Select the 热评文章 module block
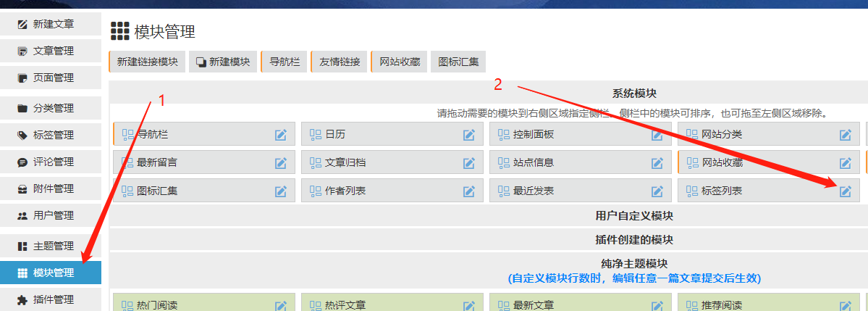 click(x=392, y=303)
